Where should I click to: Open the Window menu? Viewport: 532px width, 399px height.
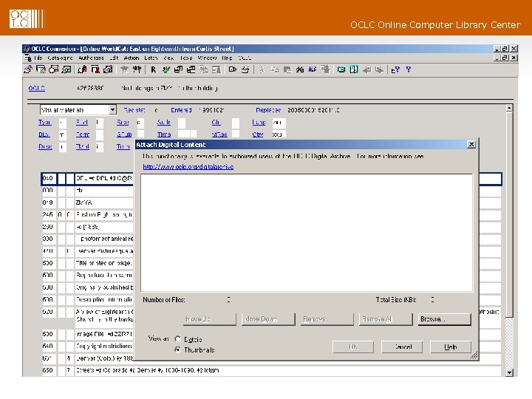208,58
